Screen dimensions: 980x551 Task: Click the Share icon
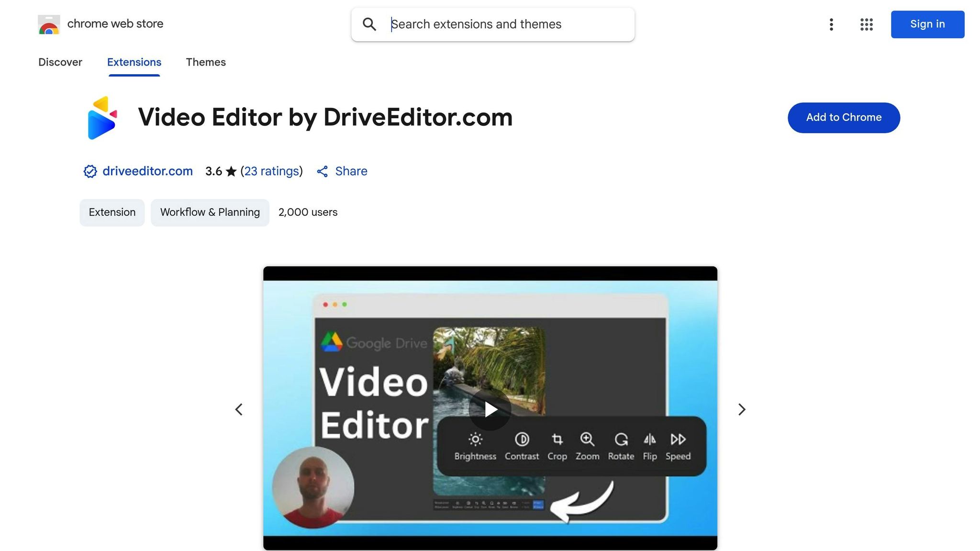tap(323, 172)
